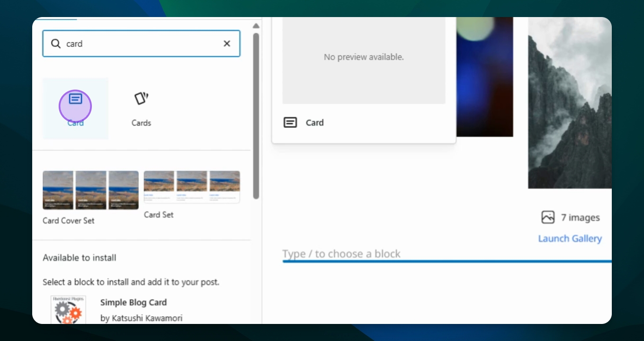Click "Select a block to install" instruction text
Viewport: 644px width, 341px height.
click(131, 282)
